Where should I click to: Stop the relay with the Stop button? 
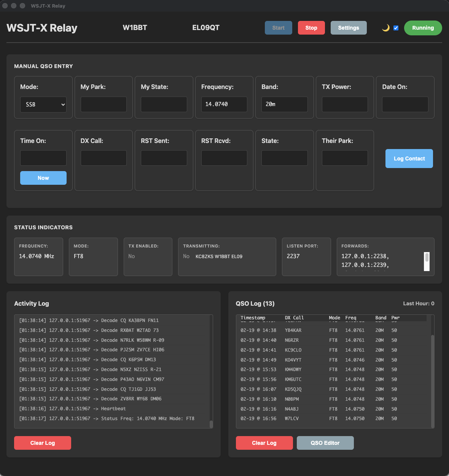click(x=311, y=27)
